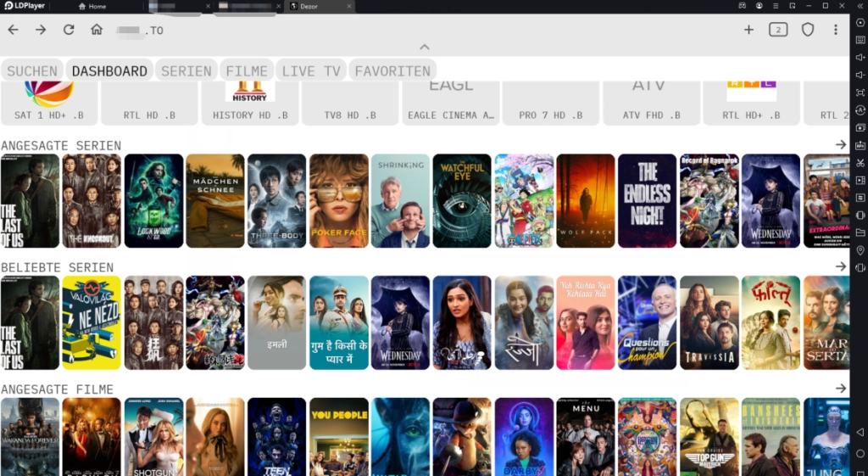This screenshot has height=476, width=868.
Task: Open the PRO 7 HD .B channel
Action: (551, 103)
